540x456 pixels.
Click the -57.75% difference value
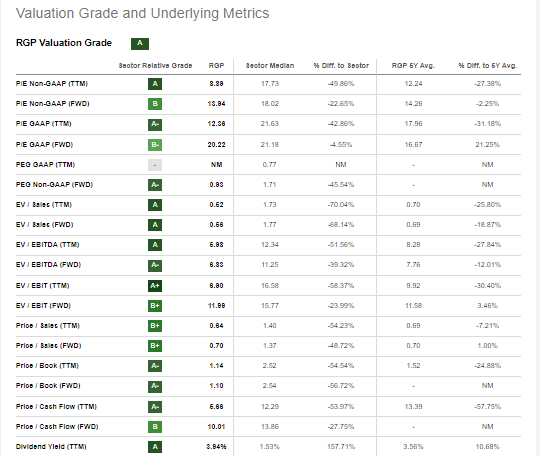click(488, 407)
